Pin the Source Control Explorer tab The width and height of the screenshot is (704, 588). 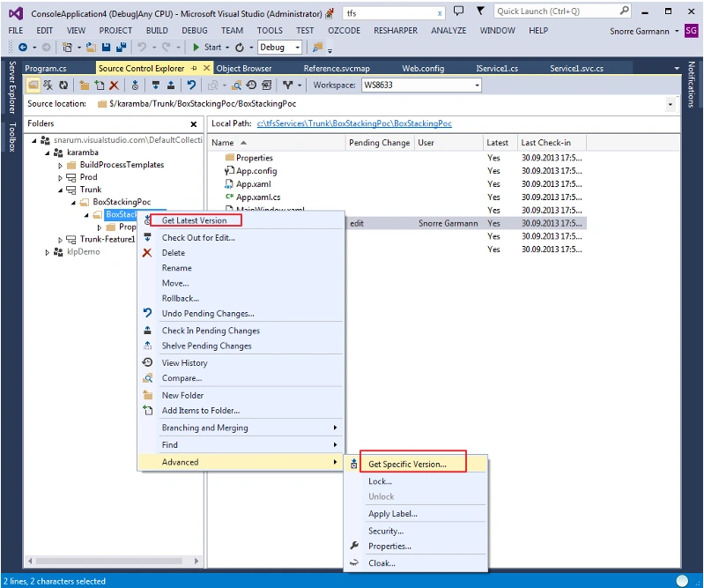click(x=194, y=68)
